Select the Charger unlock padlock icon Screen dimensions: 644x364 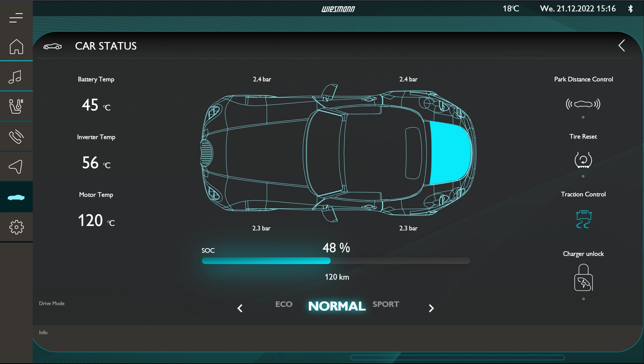(x=583, y=278)
